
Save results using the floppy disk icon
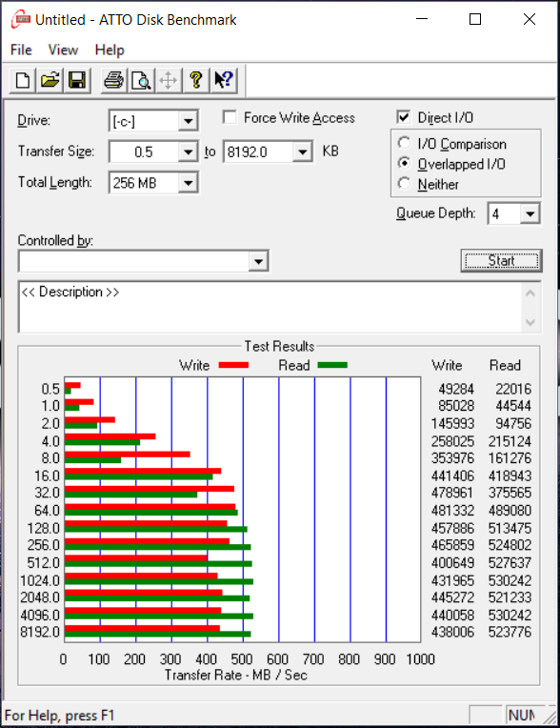point(77,80)
